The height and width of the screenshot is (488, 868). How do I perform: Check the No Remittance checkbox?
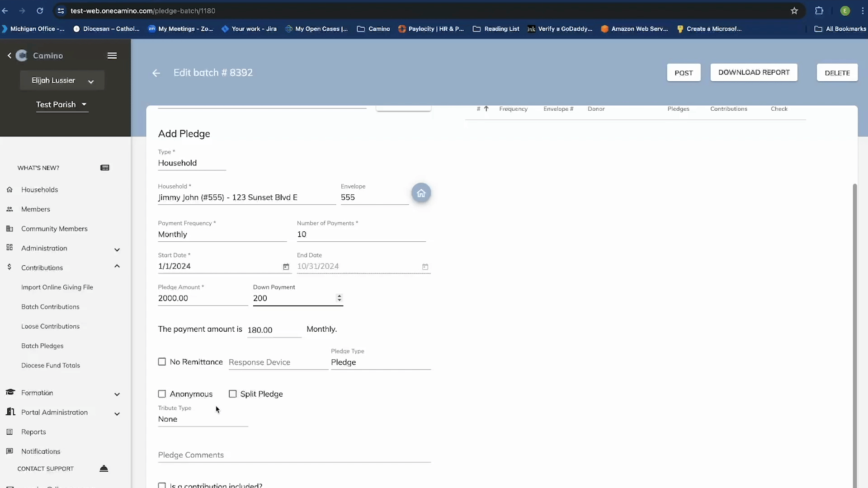coord(162,361)
